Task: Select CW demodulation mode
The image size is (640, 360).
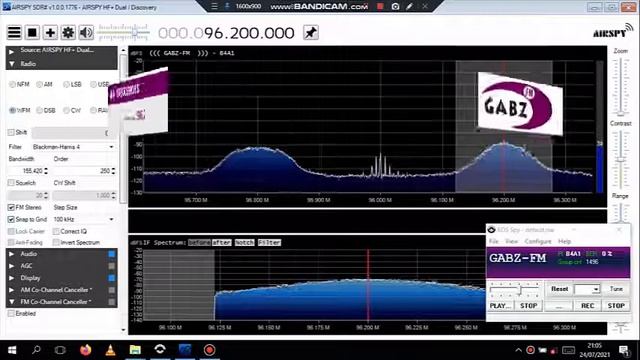Action: (x=67, y=110)
